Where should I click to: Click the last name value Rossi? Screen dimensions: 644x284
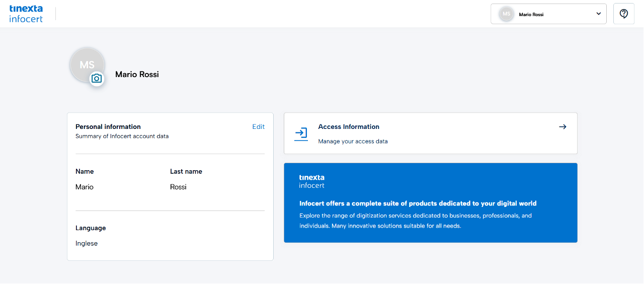click(x=178, y=187)
